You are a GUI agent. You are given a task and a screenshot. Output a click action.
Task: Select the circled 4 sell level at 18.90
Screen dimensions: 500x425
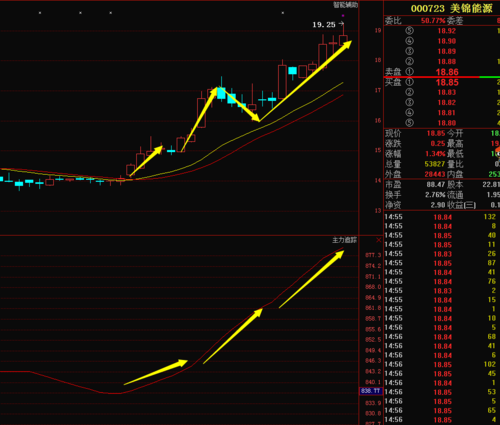(442, 41)
